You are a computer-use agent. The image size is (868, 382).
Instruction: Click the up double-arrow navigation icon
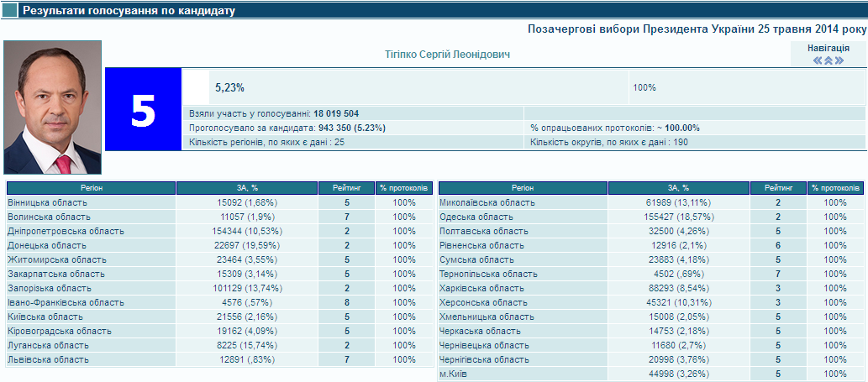point(828,60)
